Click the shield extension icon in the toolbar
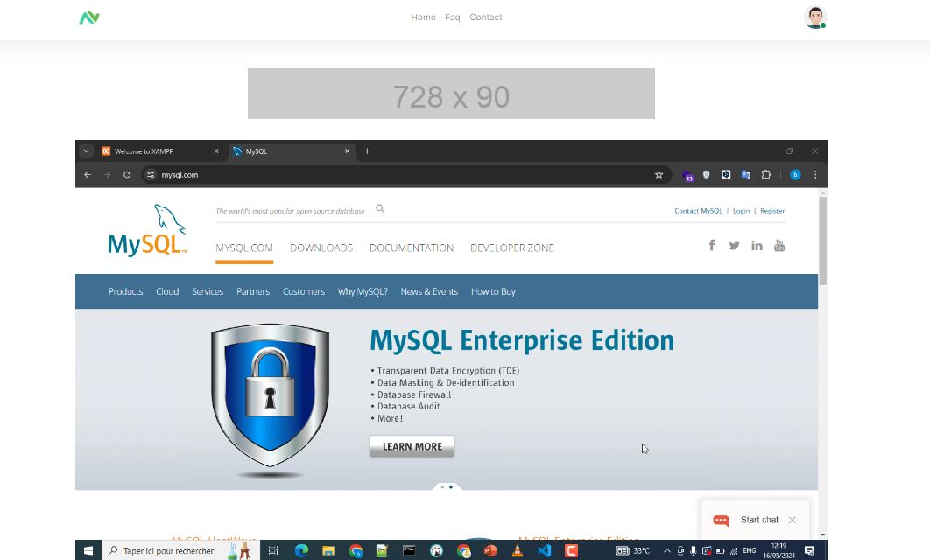 (x=707, y=175)
